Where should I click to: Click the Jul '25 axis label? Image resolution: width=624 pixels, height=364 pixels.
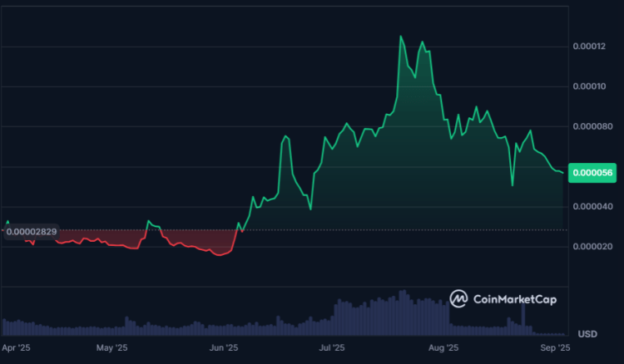tap(333, 349)
